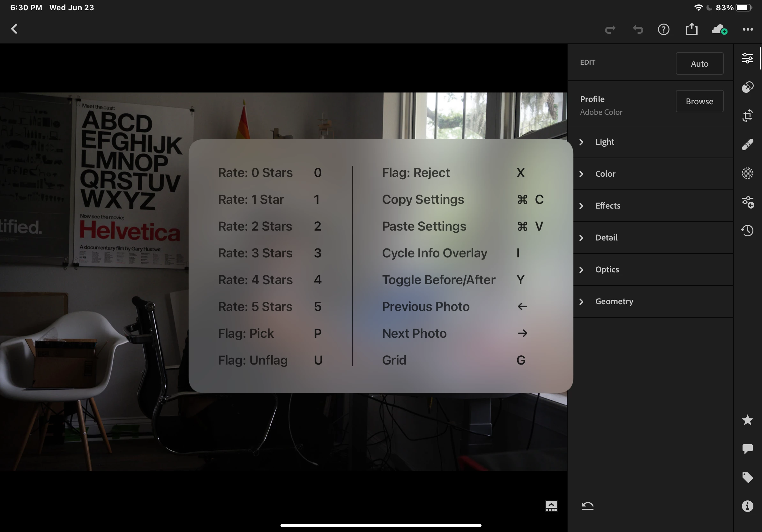This screenshot has width=762, height=532.
Task: Open the three-dot more options menu
Action: 747,30
